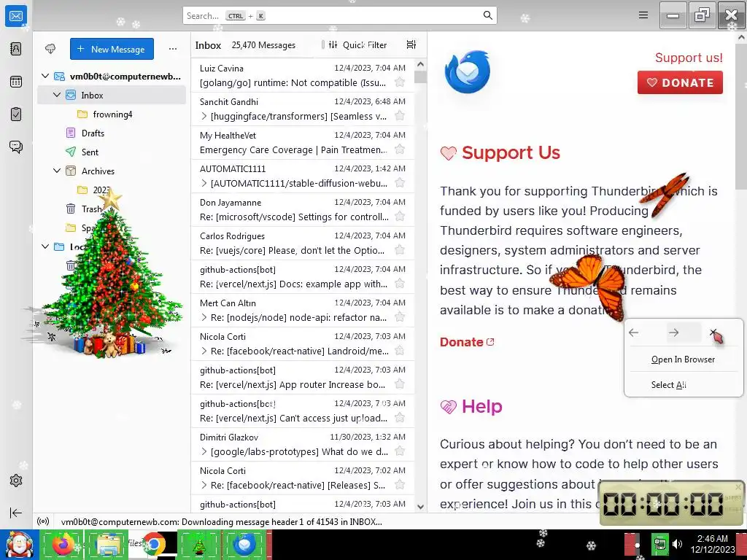Image resolution: width=747 pixels, height=560 pixels.
Task: Launch Firefox from the taskbar
Action: [x=62, y=544]
